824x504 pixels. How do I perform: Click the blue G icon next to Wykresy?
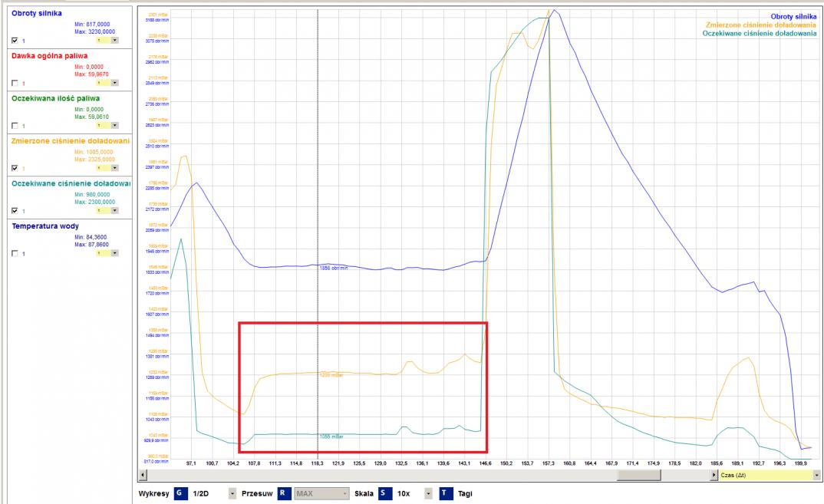click(179, 493)
